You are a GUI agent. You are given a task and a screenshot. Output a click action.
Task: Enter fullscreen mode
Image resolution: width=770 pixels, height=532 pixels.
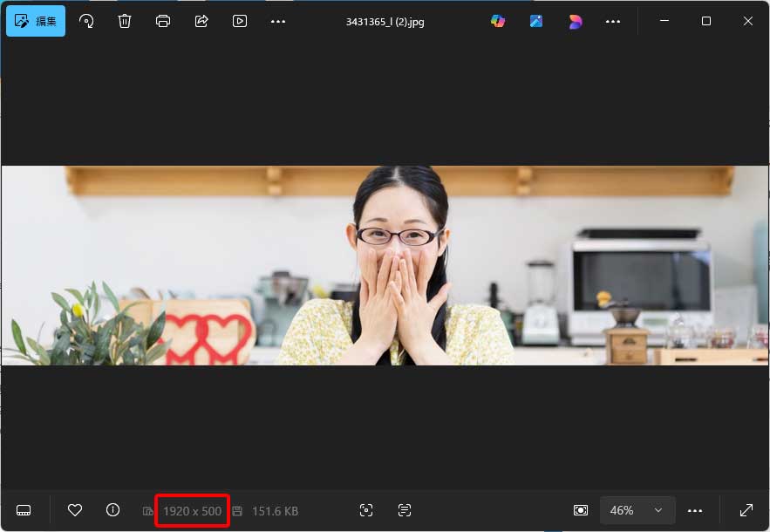coord(746,510)
